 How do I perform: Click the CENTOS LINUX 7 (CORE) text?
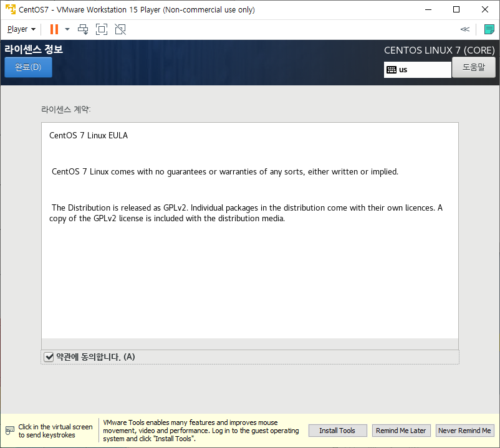coord(439,50)
